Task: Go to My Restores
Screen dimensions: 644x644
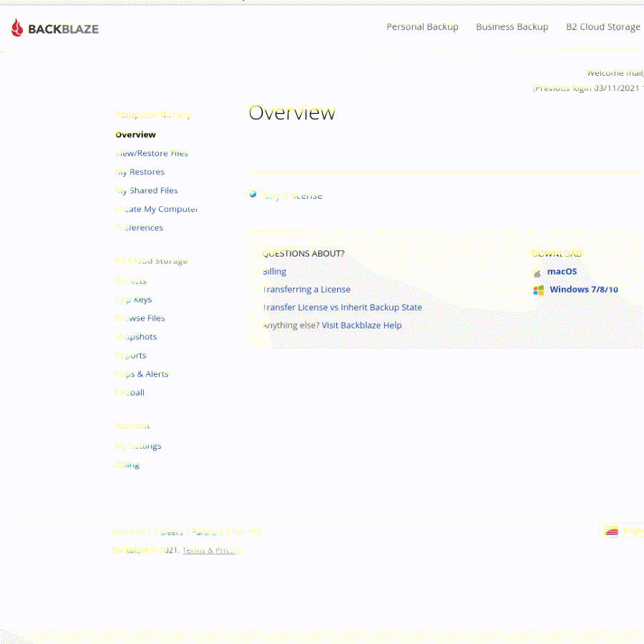Action: [140, 172]
